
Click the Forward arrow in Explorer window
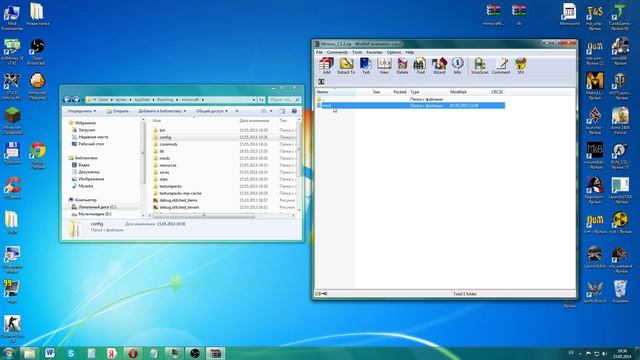point(76,100)
